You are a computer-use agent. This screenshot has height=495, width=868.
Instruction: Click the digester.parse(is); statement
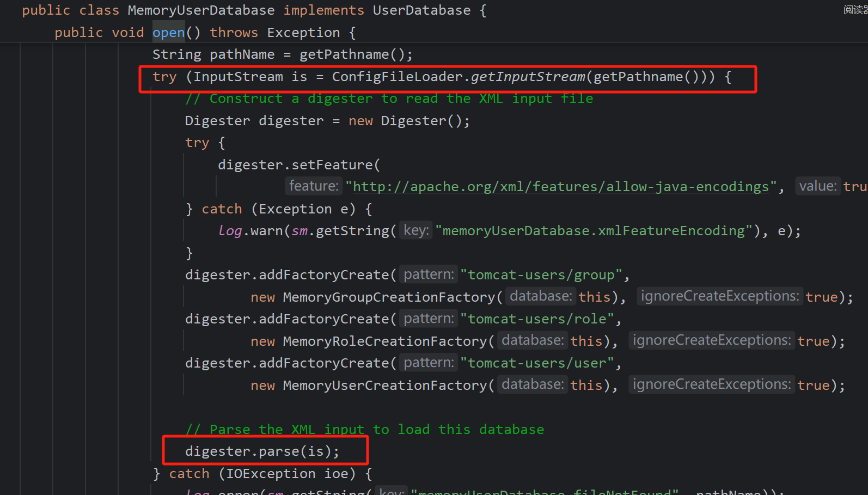[262, 451]
